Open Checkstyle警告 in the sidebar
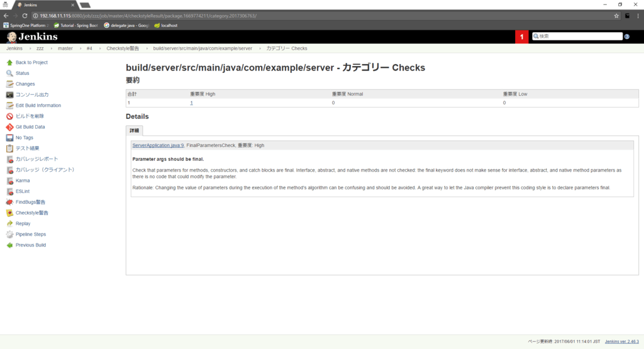 tap(31, 213)
